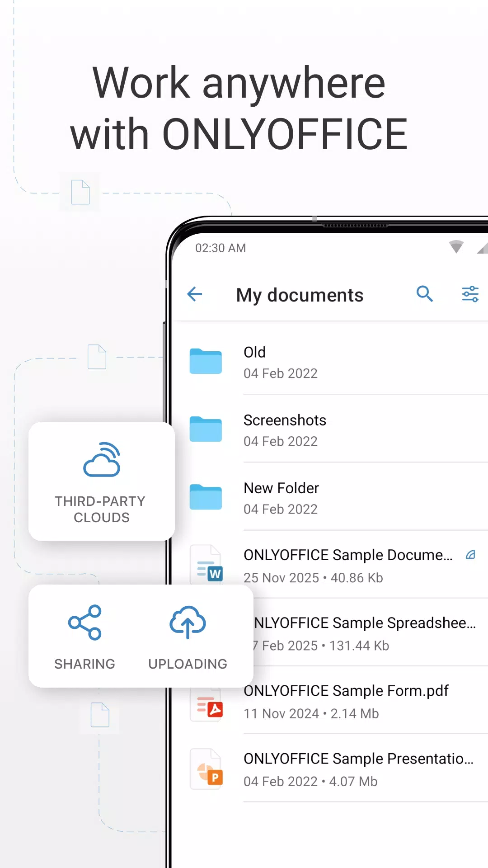Tap the sharing icon

(85, 623)
